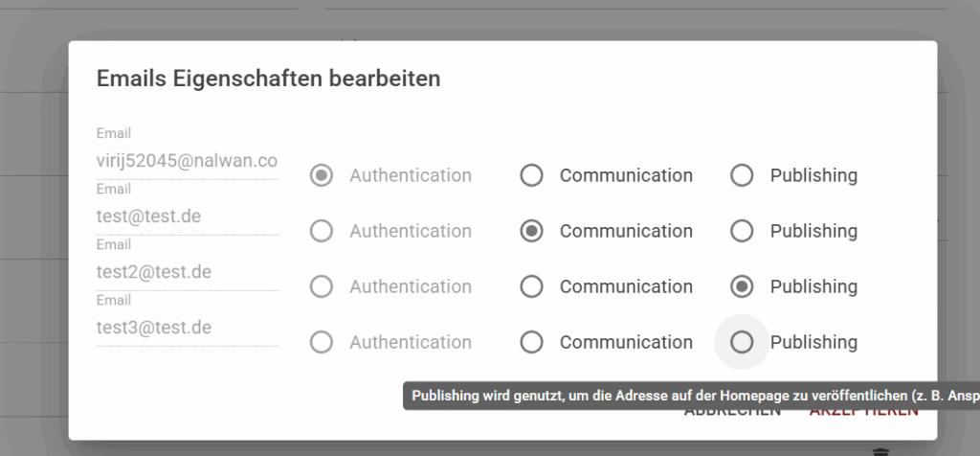
Task: Select Communication for virij52045@nalwan.co email
Action: pyautogui.click(x=531, y=175)
